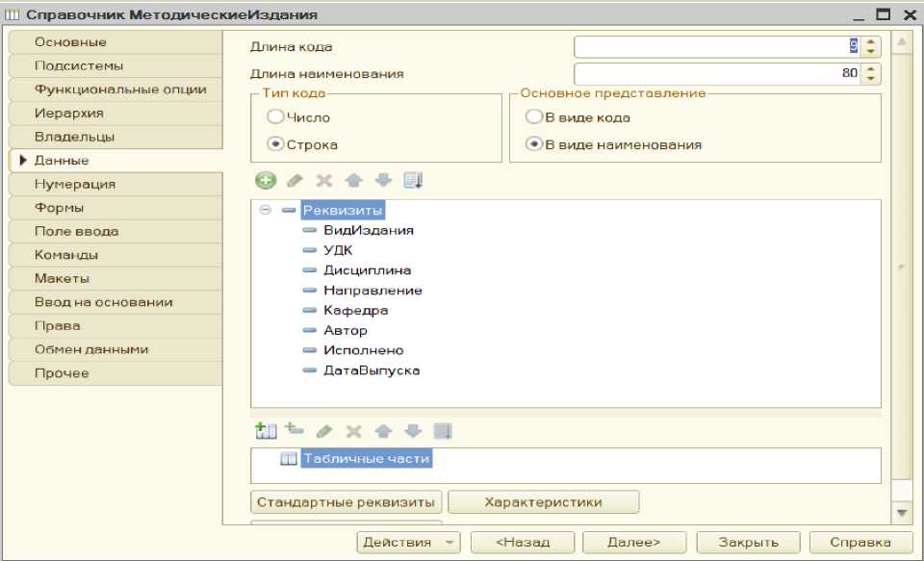Screen dimensions: 924x561
Task: Decrease Длина кода with down spinner
Action: pos(871,52)
